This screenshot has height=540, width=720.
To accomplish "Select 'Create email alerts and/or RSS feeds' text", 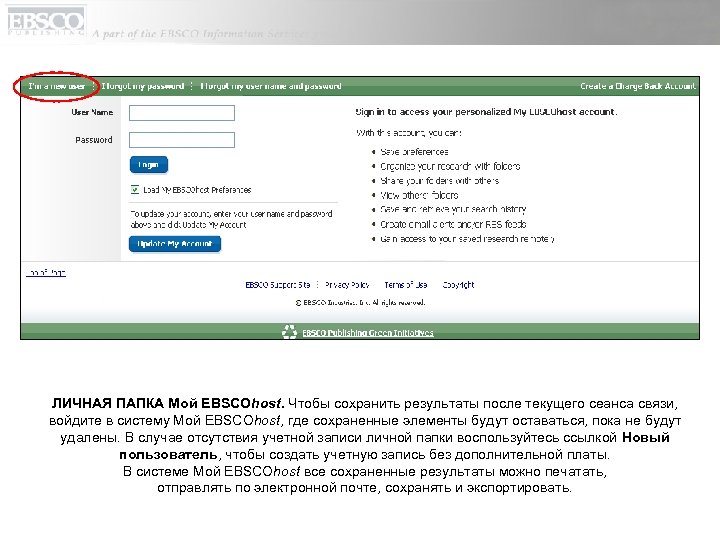I will (453, 225).
